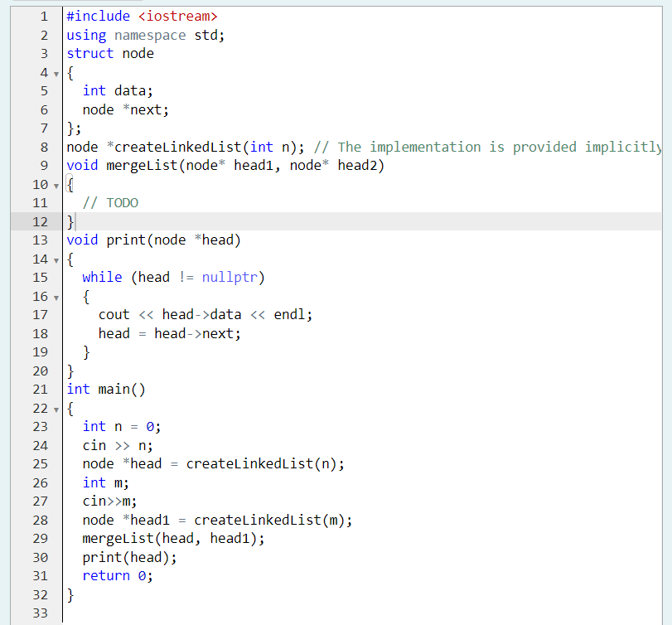Click the closing brace on highlighted line 12

70,221
